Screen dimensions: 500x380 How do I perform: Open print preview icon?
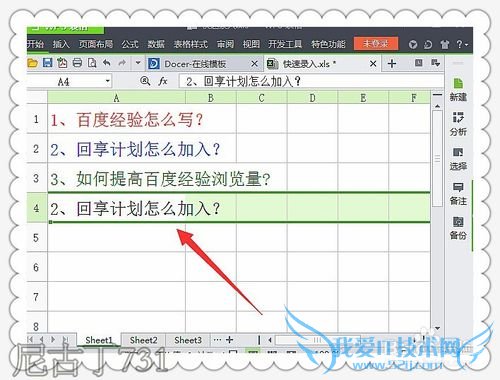tap(92, 63)
